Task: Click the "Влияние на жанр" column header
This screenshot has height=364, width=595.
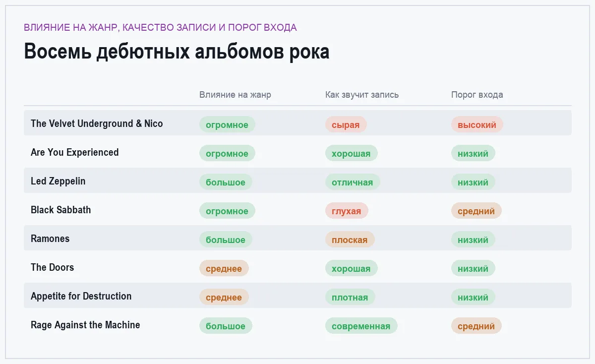Action: pos(235,95)
